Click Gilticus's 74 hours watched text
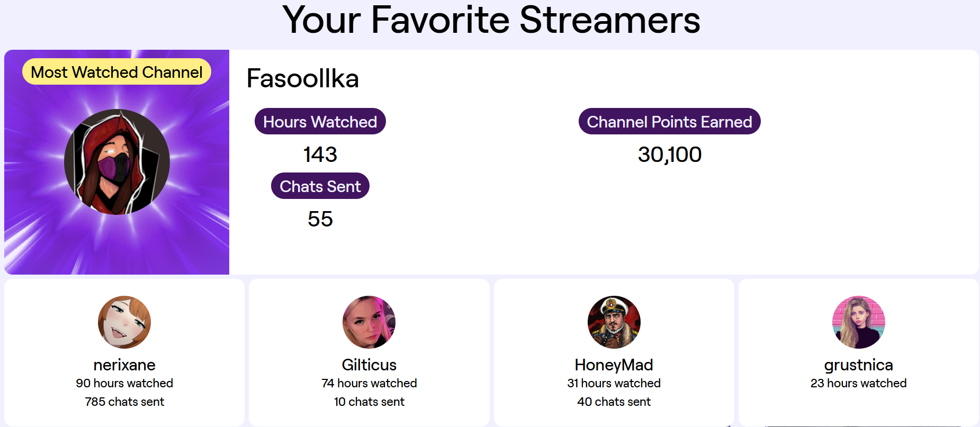This screenshot has width=980, height=427. point(369,383)
